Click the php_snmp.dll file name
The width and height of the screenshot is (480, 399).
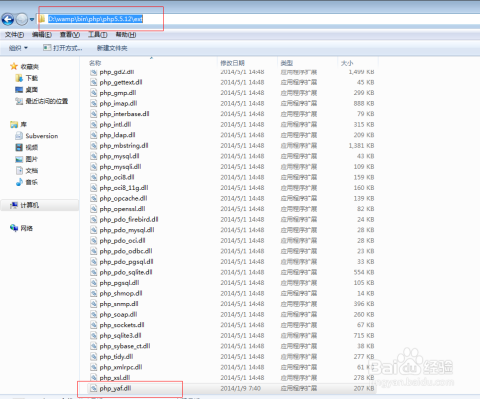point(119,304)
